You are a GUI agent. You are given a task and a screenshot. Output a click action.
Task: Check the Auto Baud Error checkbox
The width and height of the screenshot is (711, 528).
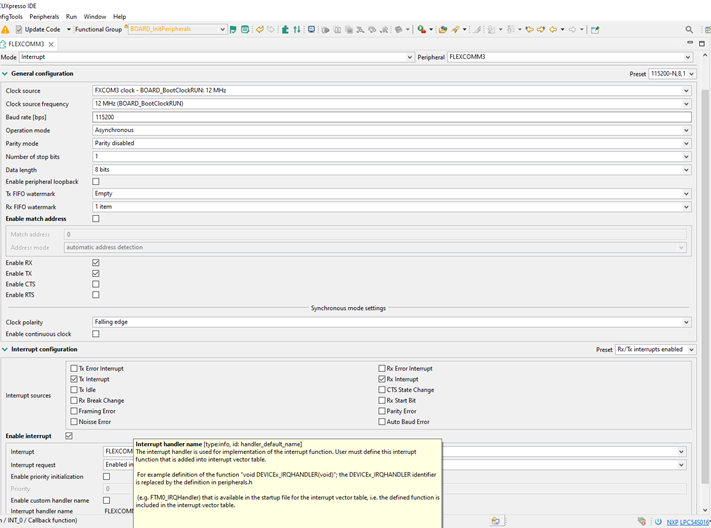382,422
